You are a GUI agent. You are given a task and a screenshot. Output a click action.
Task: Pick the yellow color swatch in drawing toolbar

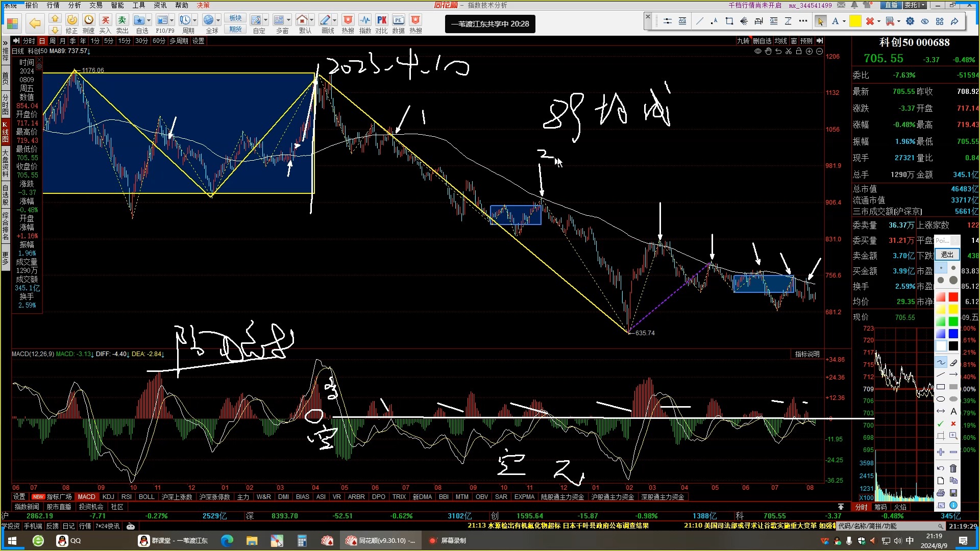click(855, 21)
